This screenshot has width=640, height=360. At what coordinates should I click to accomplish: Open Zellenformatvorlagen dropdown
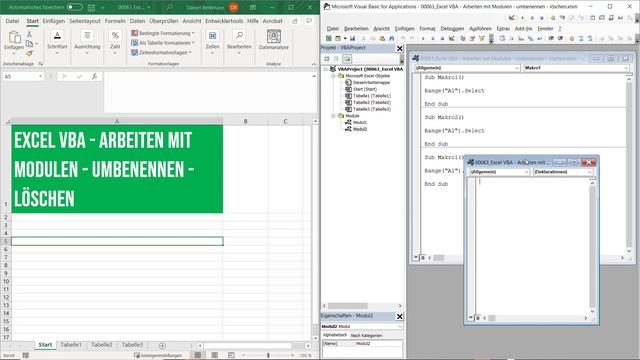[x=161, y=53]
